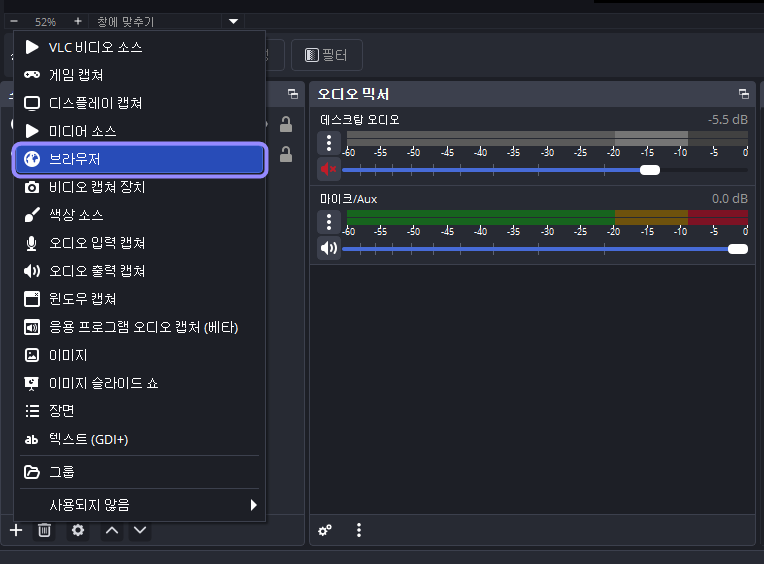Choose 이미지 슬라이드 쇼 source
The height and width of the screenshot is (564, 764).
pos(139,383)
